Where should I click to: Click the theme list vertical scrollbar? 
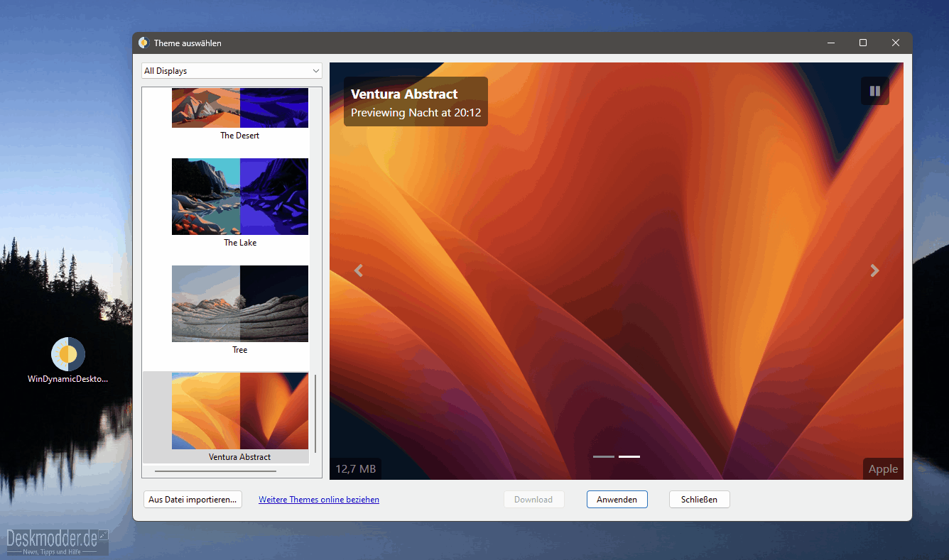click(x=315, y=414)
